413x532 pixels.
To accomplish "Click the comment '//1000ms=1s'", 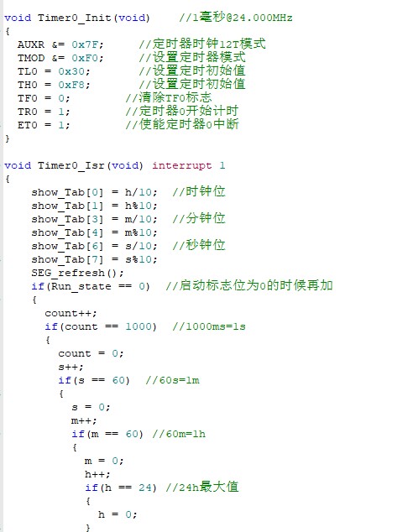I will [x=209, y=326].
